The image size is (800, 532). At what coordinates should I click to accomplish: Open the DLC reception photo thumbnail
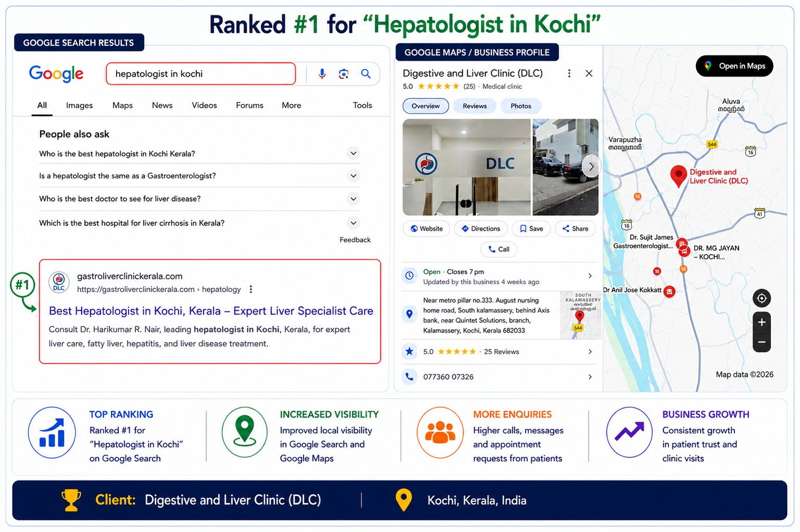pos(466,167)
